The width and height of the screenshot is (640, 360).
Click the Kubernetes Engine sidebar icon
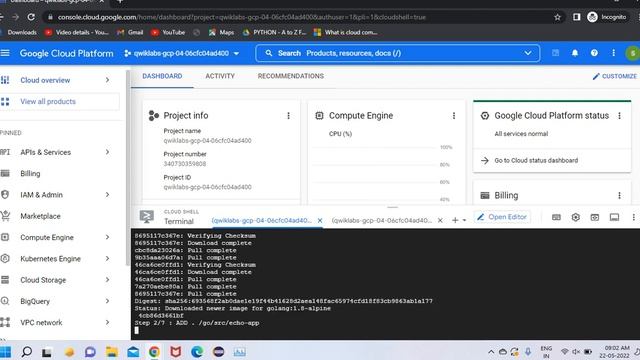pyautogui.click(x=5, y=258)
